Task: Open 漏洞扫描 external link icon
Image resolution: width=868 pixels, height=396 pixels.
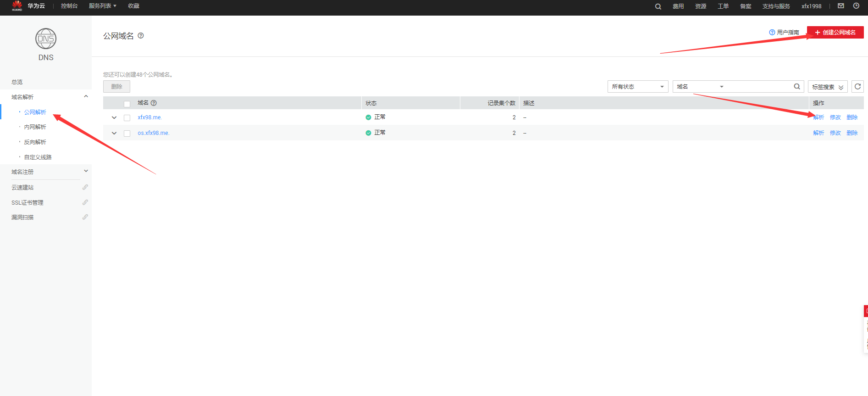Action: pos(85,217)
